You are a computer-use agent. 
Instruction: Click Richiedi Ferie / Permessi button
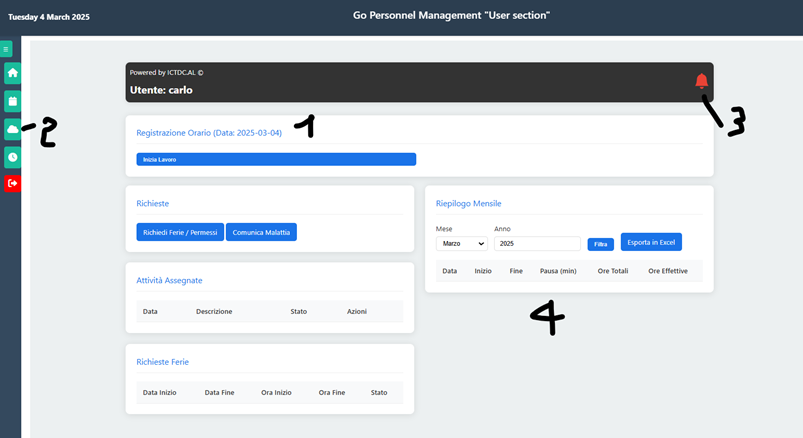click(180, 232)
